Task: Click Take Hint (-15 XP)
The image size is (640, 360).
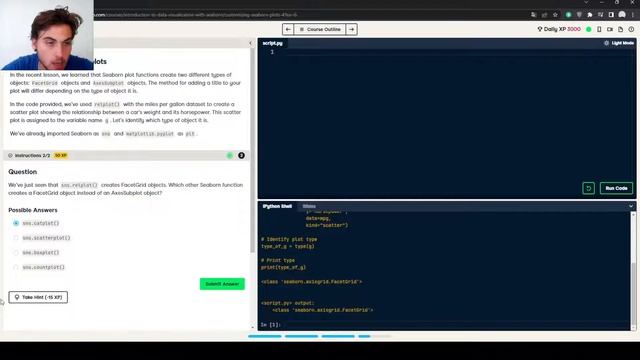Action: pos(38,297)
